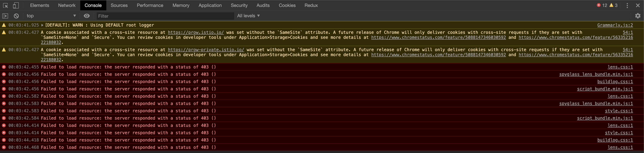
Task: Open script_bundle.min.js:1 for 00:03:42.584 error
Action: tap(605, 118)
